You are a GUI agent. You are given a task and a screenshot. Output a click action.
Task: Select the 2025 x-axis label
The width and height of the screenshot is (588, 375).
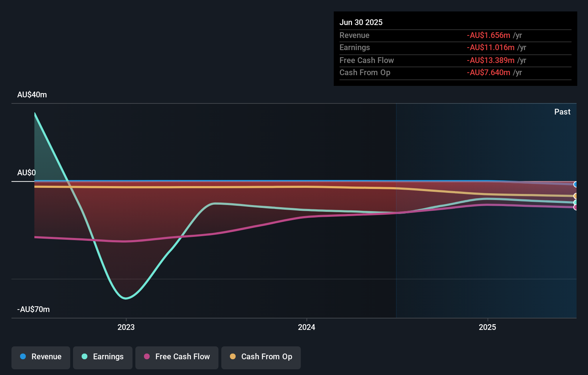[x=487, y=327]
